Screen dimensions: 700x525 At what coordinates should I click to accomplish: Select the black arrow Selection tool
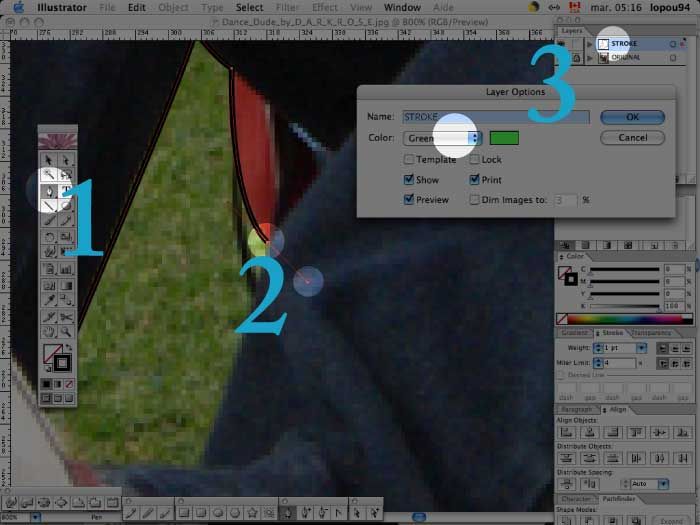[x=49, y=160]
